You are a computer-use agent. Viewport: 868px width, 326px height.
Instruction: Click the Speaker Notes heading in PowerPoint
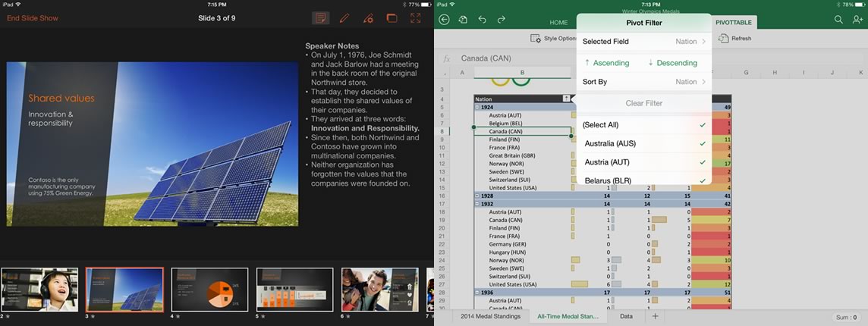click(x=332, y=46)
